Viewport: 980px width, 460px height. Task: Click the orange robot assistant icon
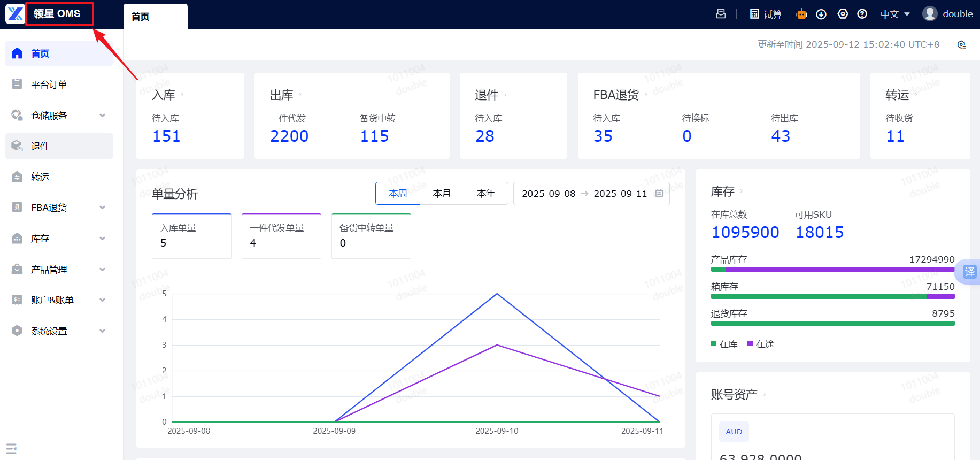[801, 14]
